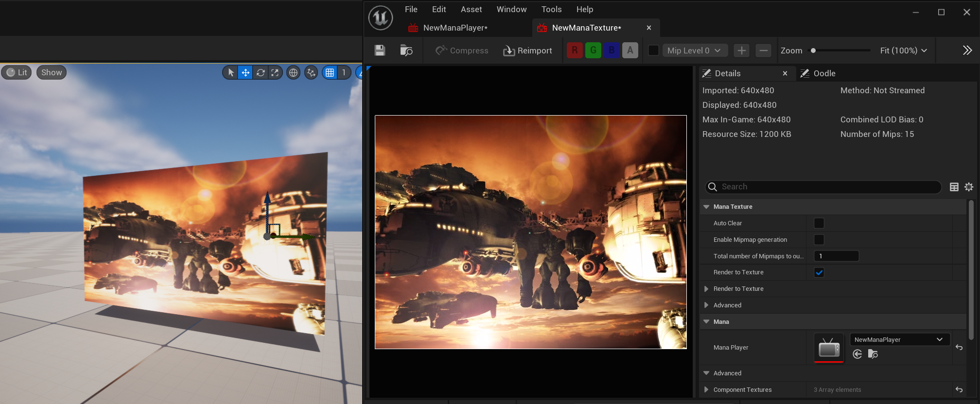Click the Compress button
This screenshot has width=980, height=404.
[x=461, y=50]
